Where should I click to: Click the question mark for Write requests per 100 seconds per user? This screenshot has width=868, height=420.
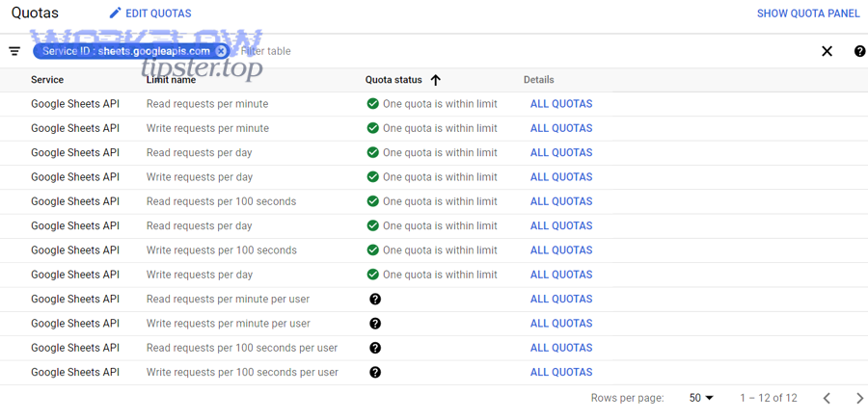coord(375,372)
